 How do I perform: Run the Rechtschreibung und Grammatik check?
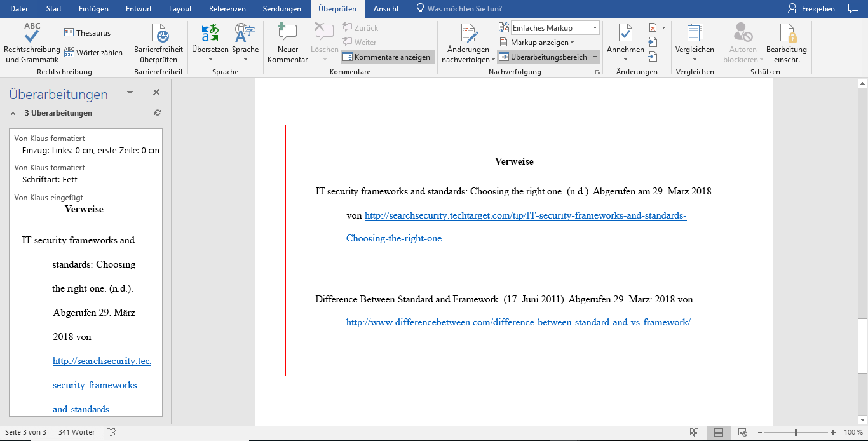[x=32, y=43]
